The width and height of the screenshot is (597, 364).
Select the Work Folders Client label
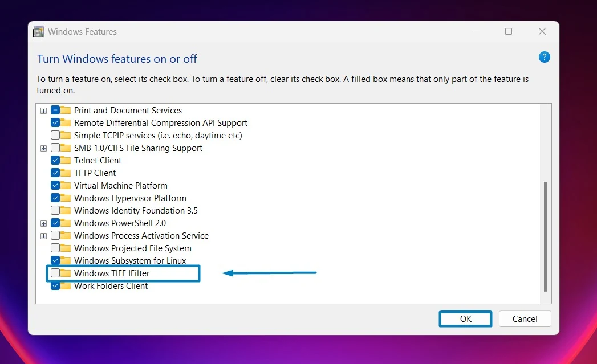[x=111, y=285]
